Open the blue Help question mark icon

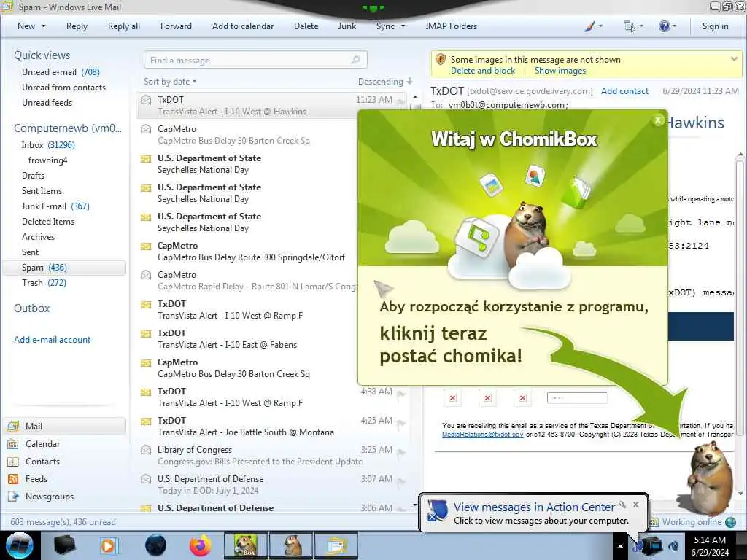664,26
